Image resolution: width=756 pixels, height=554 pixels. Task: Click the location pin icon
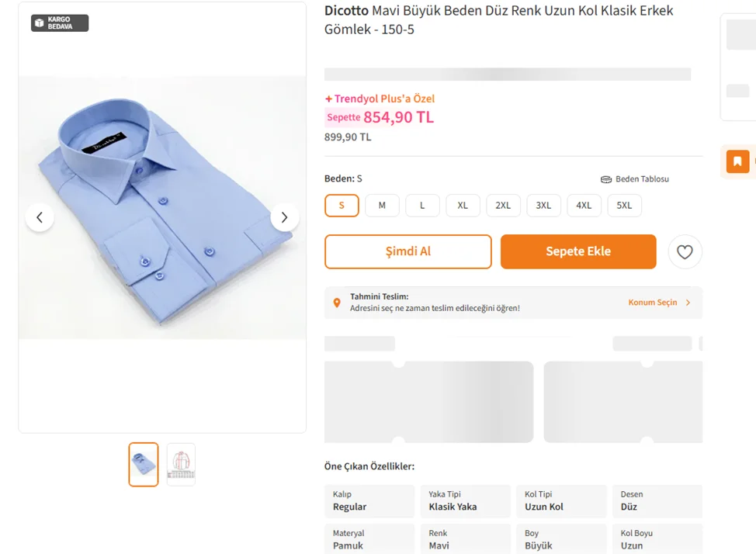[x=337, y=303]
